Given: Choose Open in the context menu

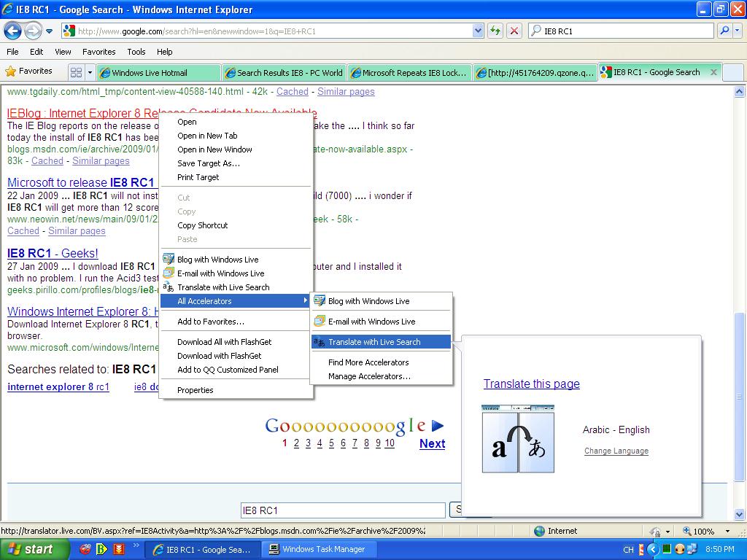Looking at the screenshot, I should pyautogui.click(x=236, y=122).
